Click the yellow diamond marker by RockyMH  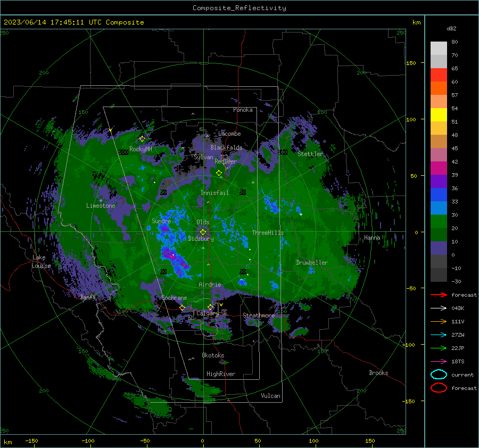pos(142,139)
